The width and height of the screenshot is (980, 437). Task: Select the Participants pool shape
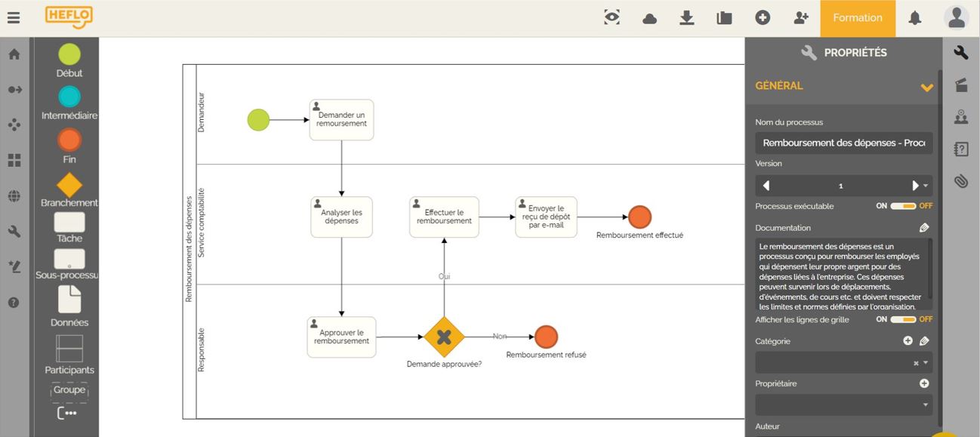coord(69,348)
